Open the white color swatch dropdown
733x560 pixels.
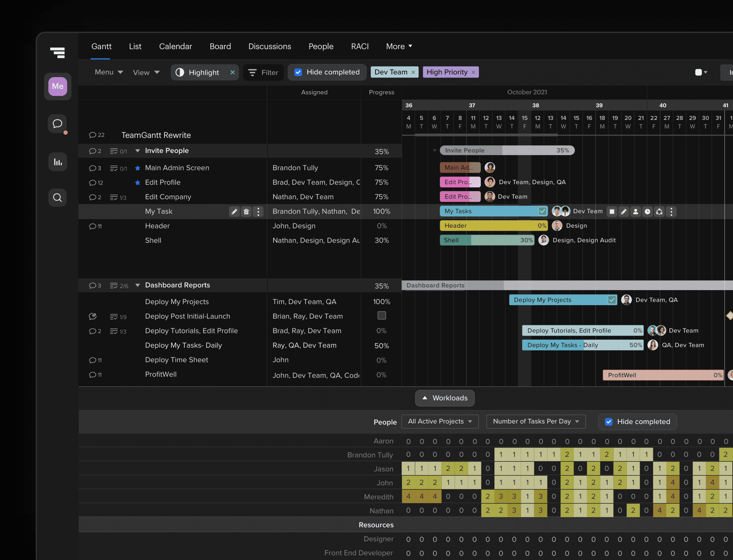701,72
